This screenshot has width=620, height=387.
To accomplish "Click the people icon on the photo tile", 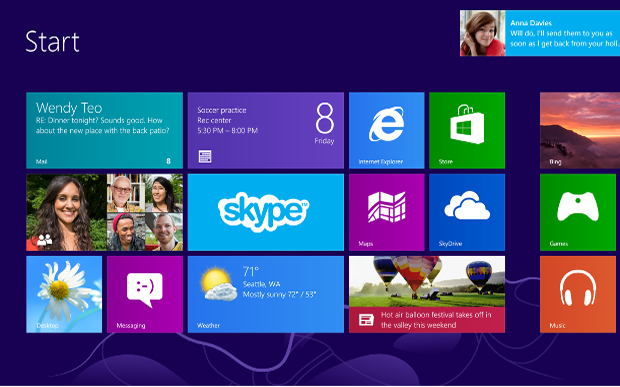I will [x=44, y=240].
